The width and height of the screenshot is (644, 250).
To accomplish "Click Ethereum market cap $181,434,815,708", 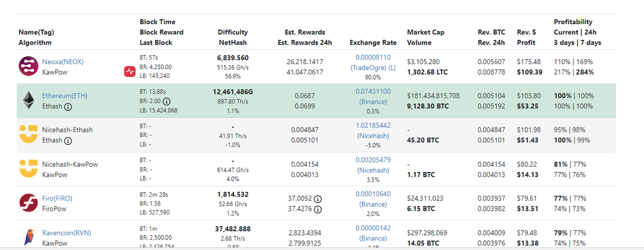I will pos(434,96).
